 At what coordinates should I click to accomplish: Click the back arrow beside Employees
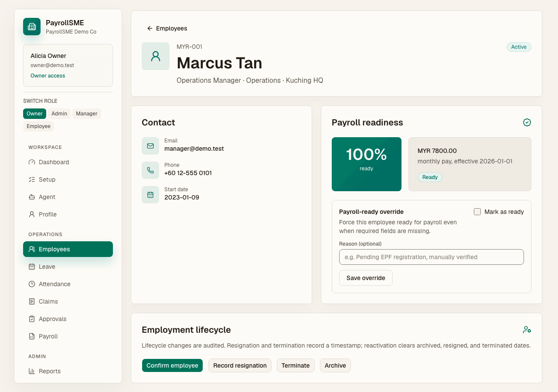150,28
